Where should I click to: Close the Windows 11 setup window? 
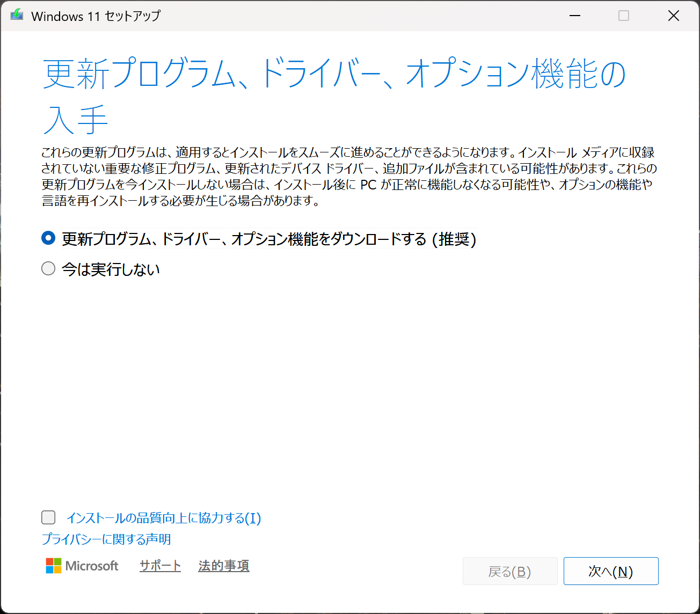click(673, 16)
